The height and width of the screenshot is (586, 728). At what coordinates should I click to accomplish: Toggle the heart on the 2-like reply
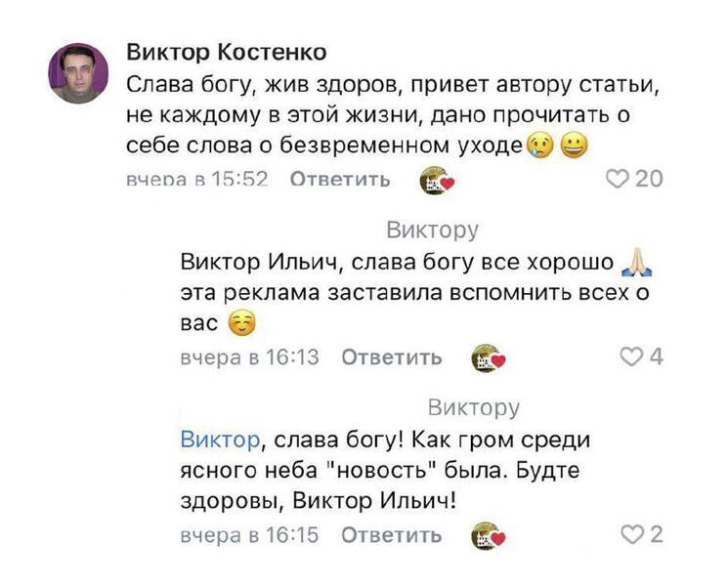(631, 534)
